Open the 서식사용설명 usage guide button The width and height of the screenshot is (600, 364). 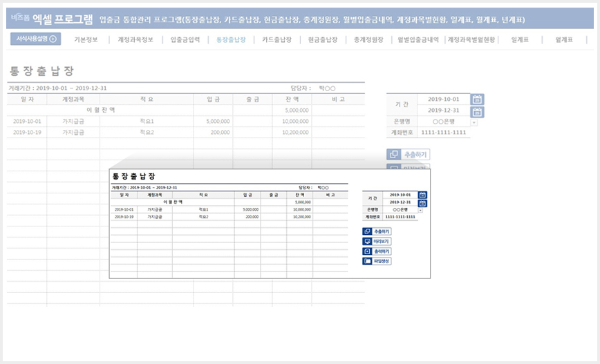click(x=35, y=39)
